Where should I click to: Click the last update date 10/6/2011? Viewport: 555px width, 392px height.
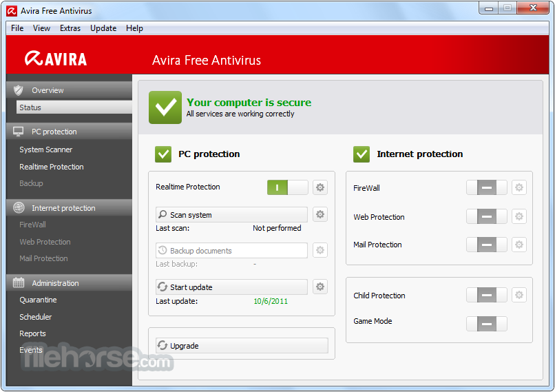click(x=271, y=301)
